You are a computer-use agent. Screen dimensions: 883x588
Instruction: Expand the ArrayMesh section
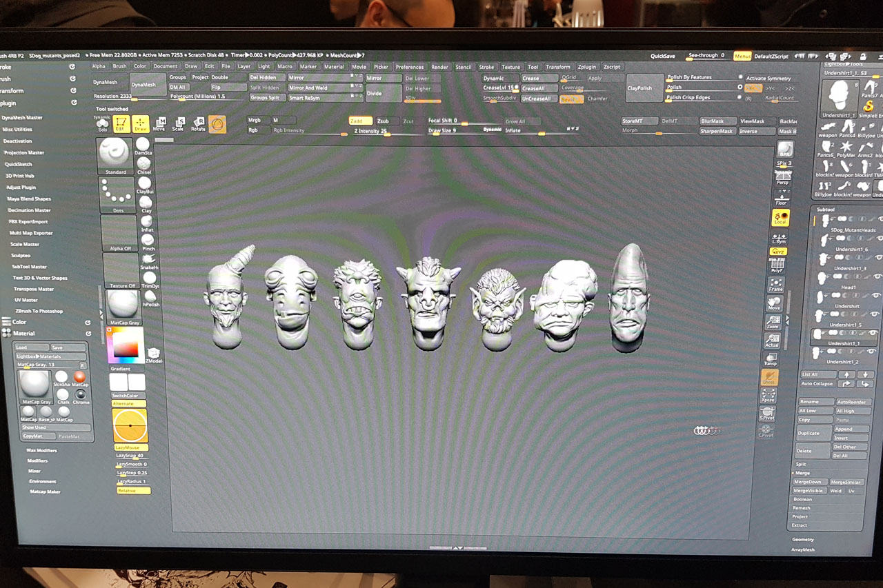click(x=803, y=549)
